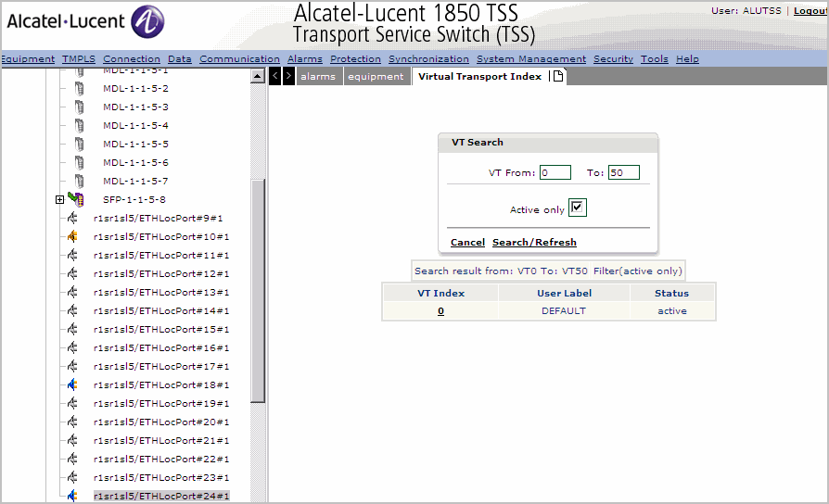Click the ETHLocPort#19#1 port icon
This screenshot has height=504, width=829.
point(72,403)
